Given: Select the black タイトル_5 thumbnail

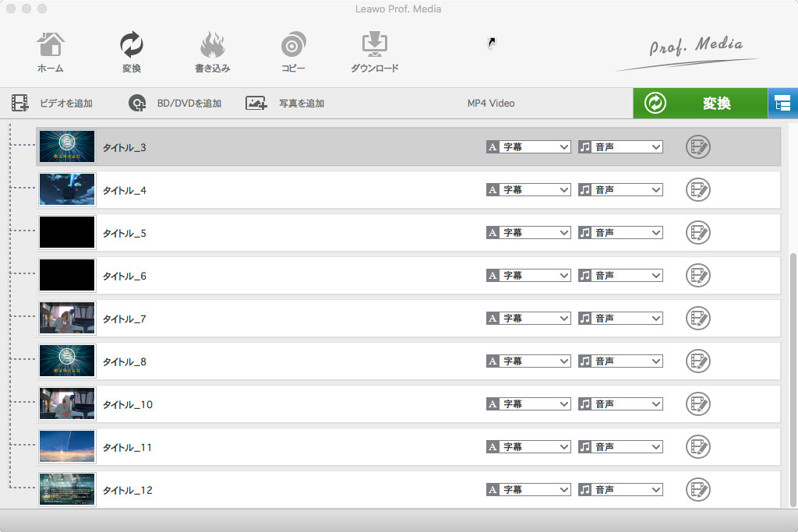Looking at the screenshot, I should click(67, 232).
